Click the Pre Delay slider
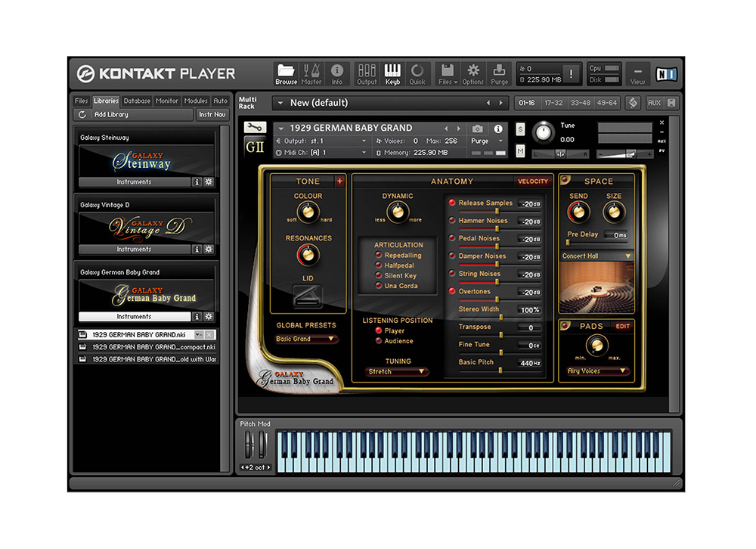The image size is (756, 549). [597, 242]
